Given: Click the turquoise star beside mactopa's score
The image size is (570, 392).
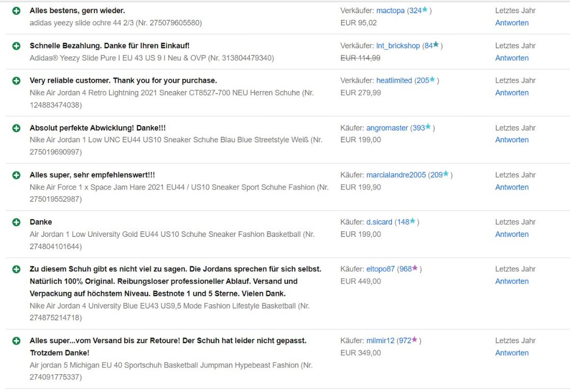Looking at the screenshot, I should point(425,10).
